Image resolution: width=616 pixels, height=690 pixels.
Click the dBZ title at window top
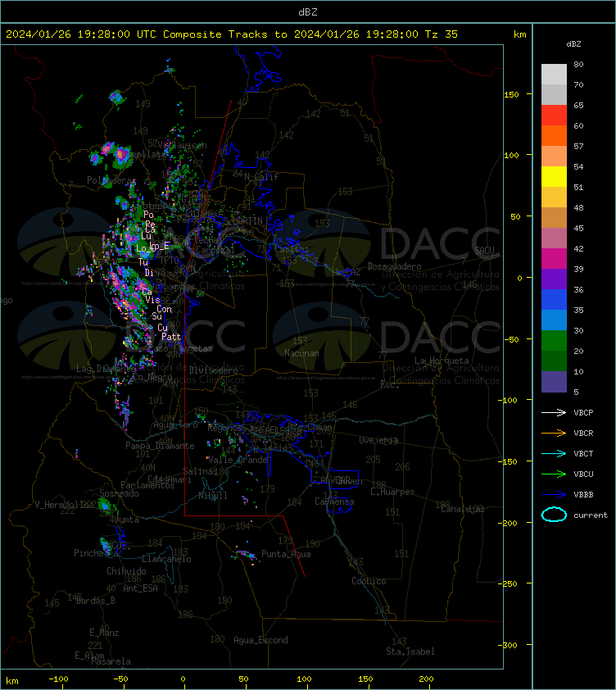(x=307, y=12)
